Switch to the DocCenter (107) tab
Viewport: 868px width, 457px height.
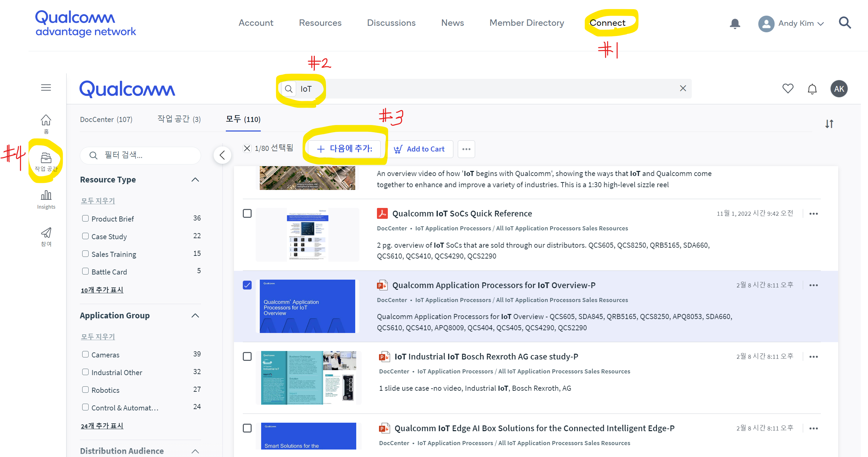(x=106, y=120)
